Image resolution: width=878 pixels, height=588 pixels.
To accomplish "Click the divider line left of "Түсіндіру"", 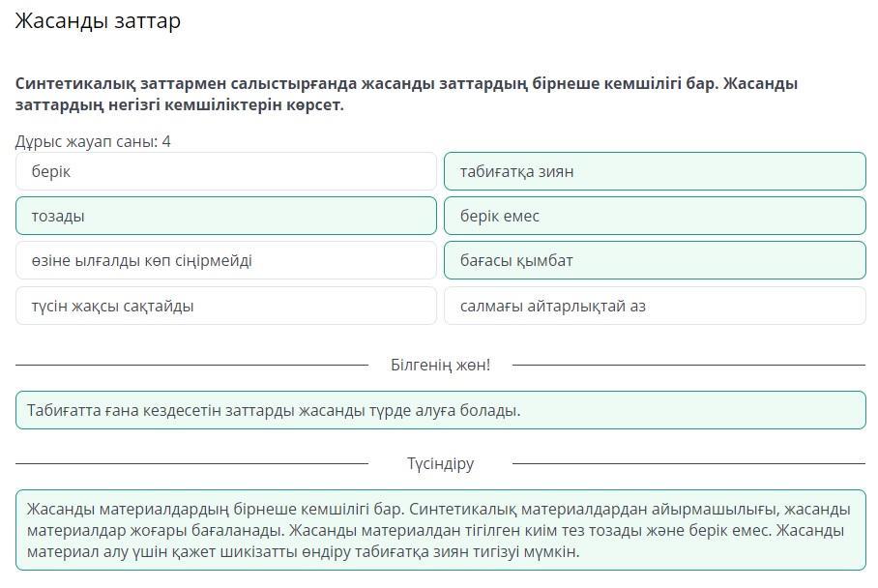I will [x=191, y=463].
